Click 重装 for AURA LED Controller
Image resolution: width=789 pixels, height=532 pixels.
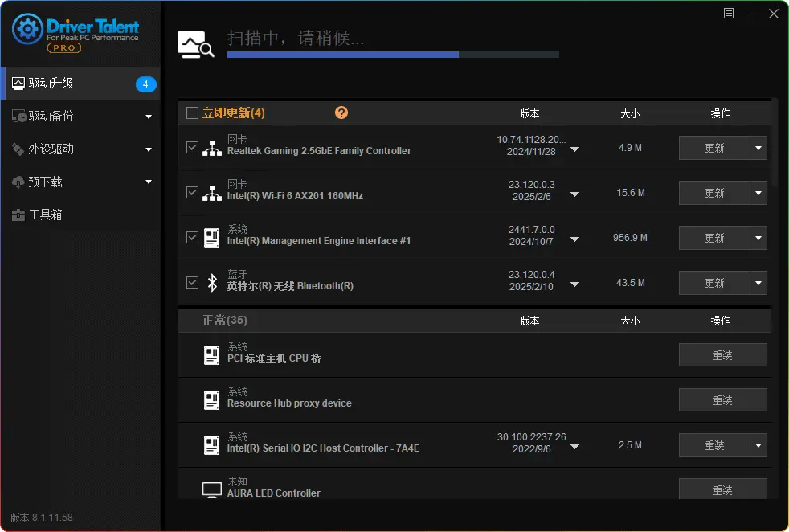tap(722, 489)
